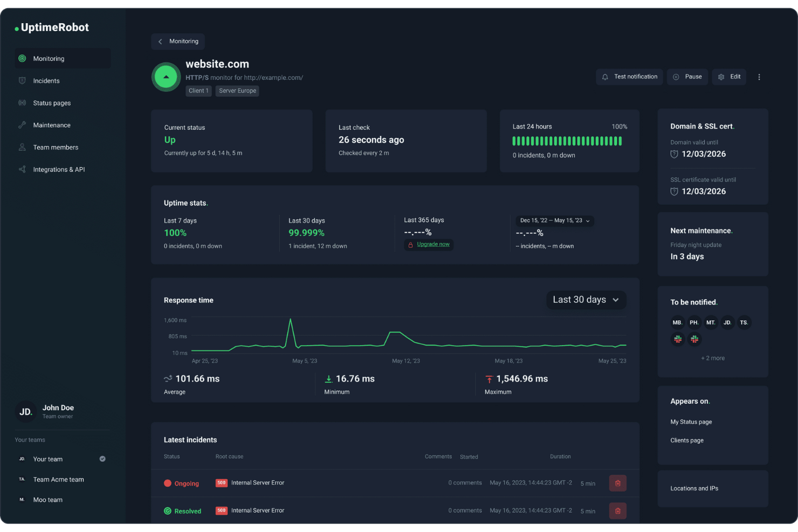Click a Slack icon under To be notified
Viewport: 798px width, 532px height.
[677, 339]
